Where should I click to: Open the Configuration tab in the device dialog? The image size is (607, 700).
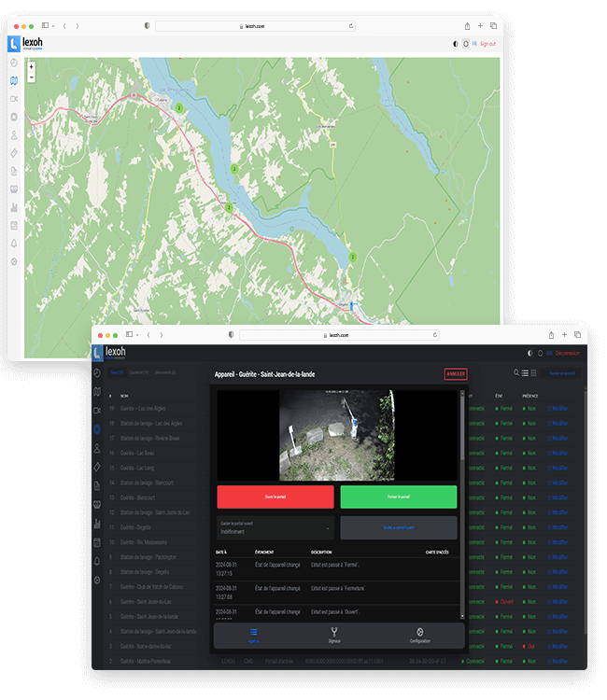click(420, 635)
